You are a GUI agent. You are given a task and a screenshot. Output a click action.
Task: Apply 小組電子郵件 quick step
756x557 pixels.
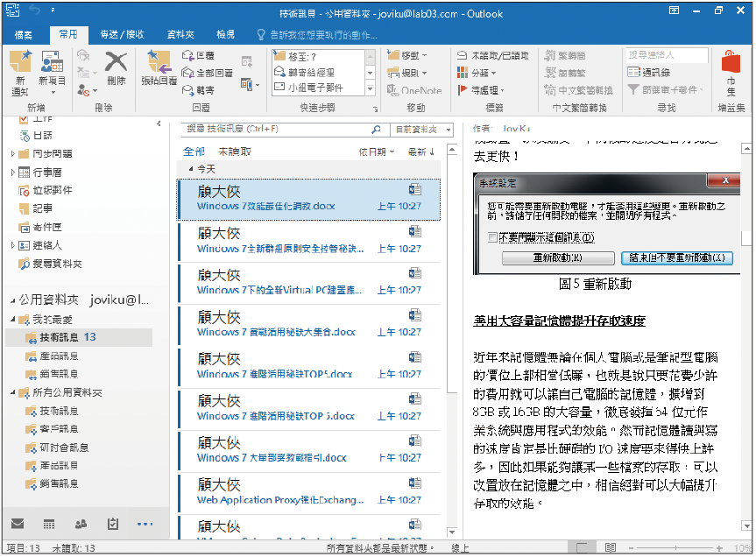(318, 88)
